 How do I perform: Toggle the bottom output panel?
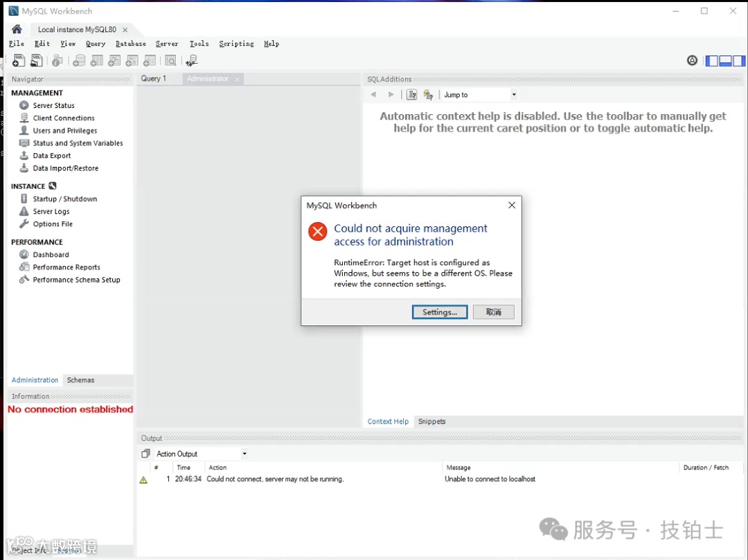[726, 60]
